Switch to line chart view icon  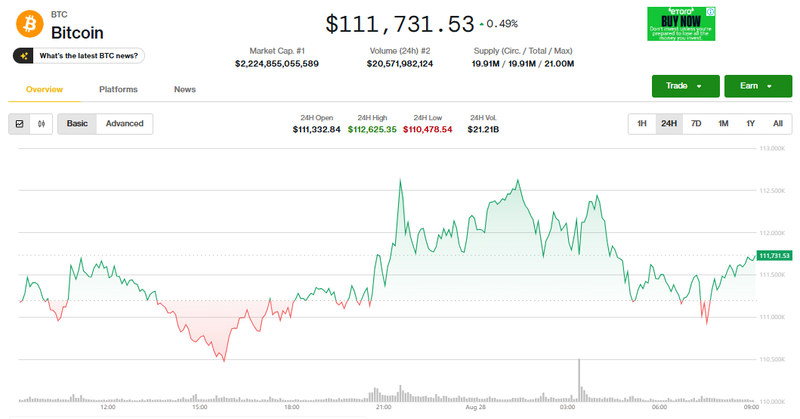(x=20, y=124)
